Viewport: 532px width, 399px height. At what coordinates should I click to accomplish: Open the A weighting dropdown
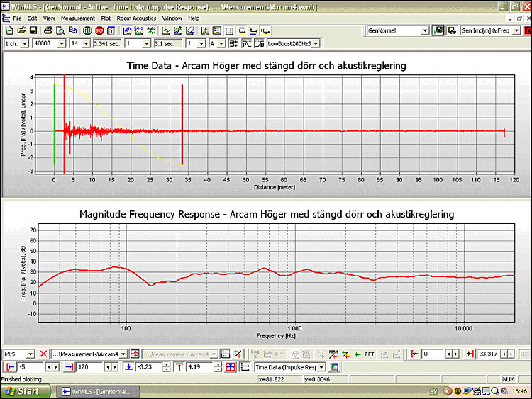221,44
